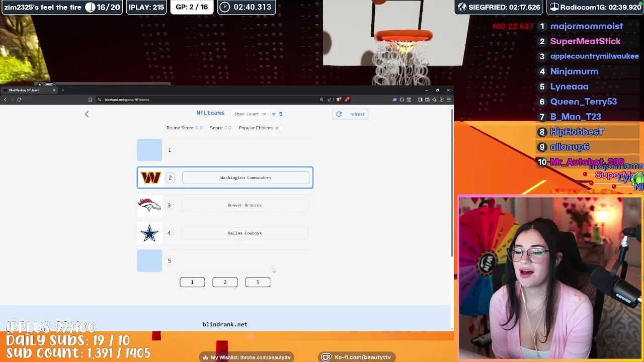Click the Radiocom1G 02:39.920 time entry
644x362 pixels.
595,7
